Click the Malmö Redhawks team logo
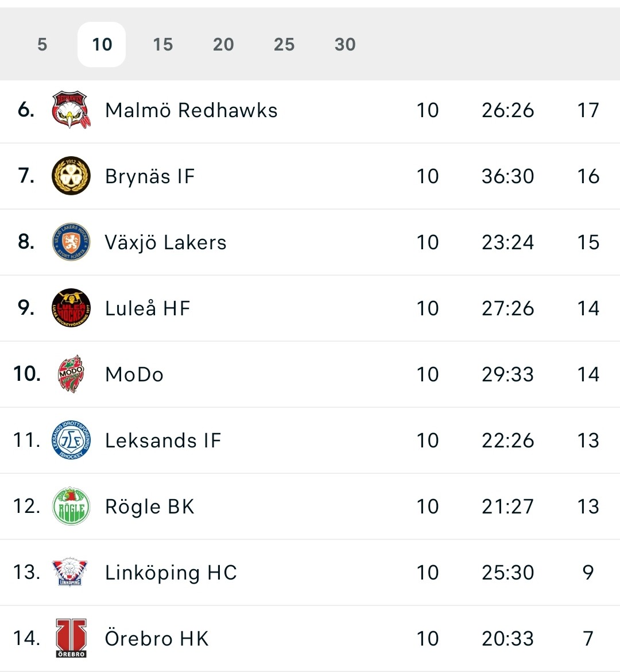Image resolution: width=620 pixels, height=672 pixels. tap(71, 110)
